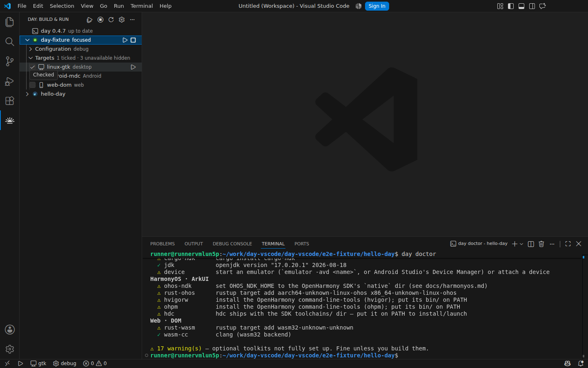Screen dimensions: 588x368
Task: Stop the day-fixture project
Action: (133, 40)
